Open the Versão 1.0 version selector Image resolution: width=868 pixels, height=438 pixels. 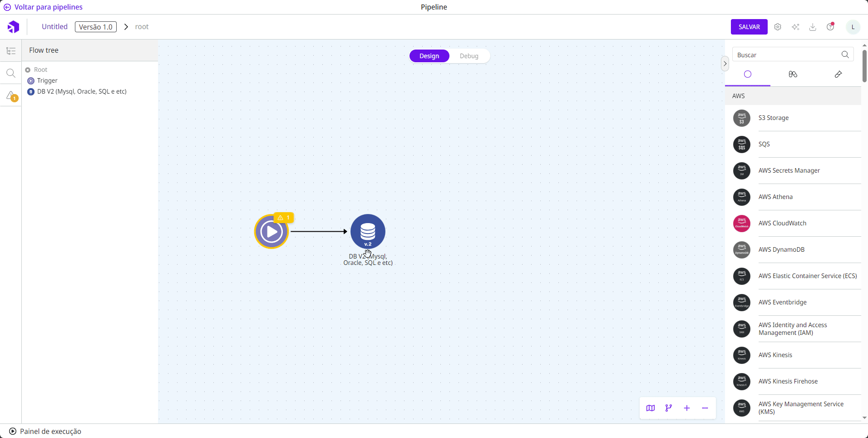coord(96,27)
